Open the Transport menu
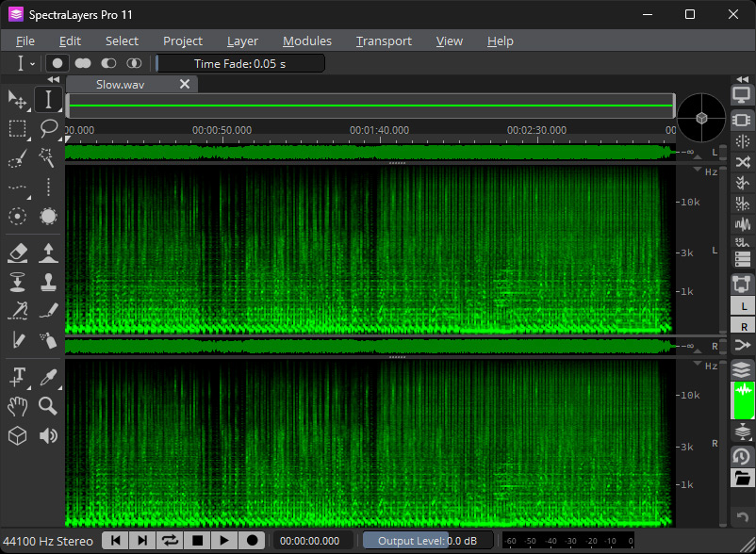Viewport: 756px width, 554px height. pyautogui.click(x=383, y=41)
